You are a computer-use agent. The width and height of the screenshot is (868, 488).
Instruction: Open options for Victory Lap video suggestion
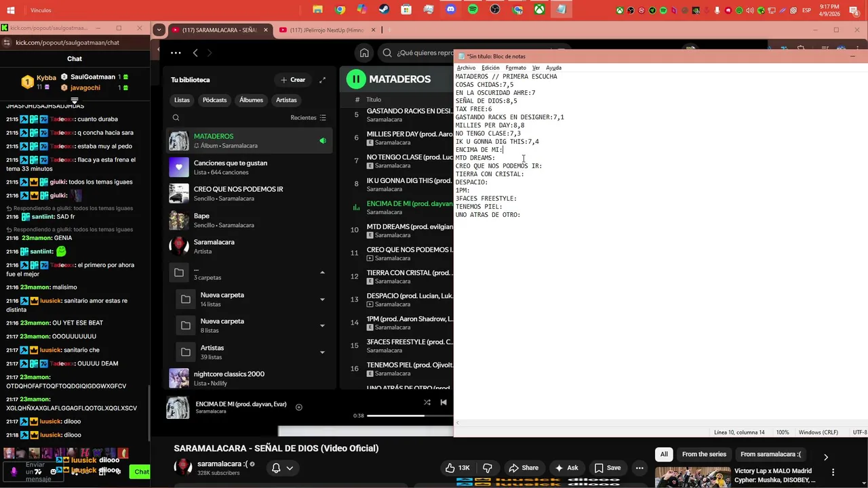click(x=833, y=472)
